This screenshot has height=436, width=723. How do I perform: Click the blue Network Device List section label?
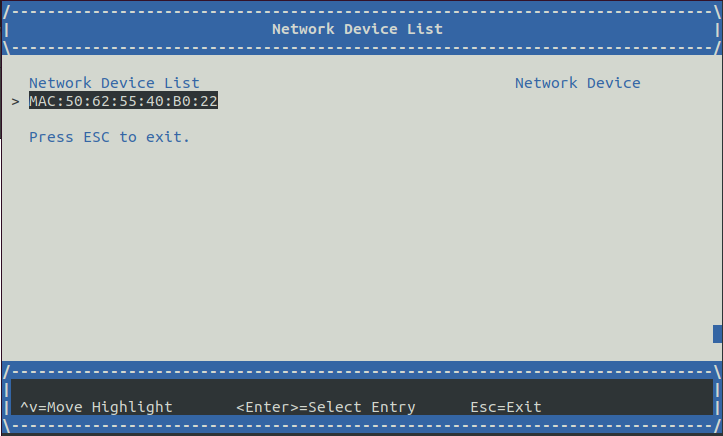tap(114, 83)
